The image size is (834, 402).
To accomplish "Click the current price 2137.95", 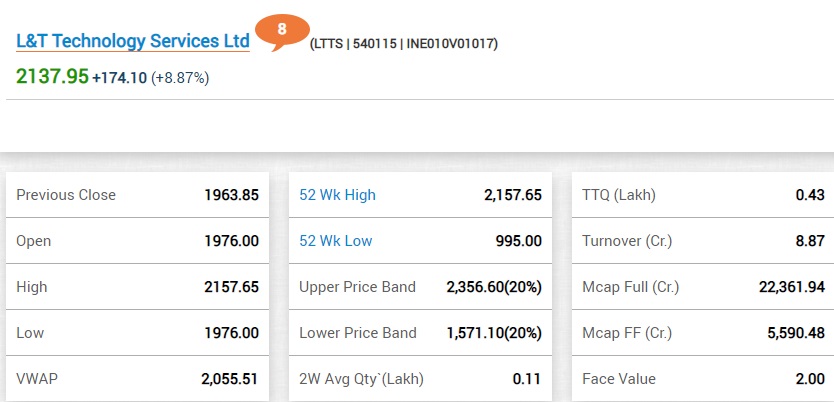I will (52, 77).
